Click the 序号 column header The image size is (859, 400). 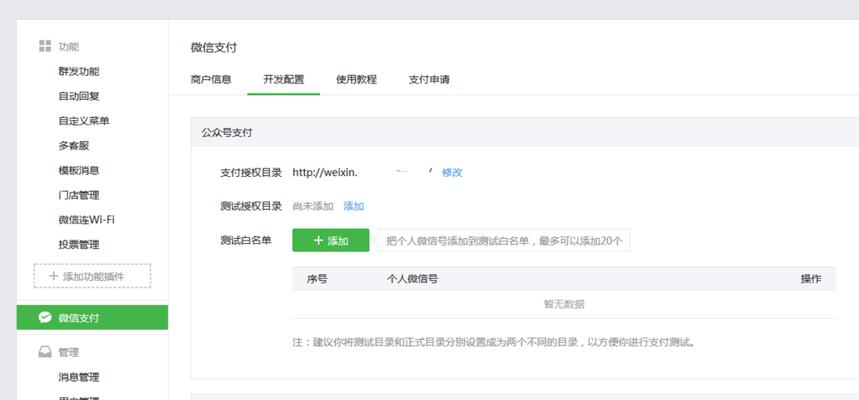click(317, 279)
